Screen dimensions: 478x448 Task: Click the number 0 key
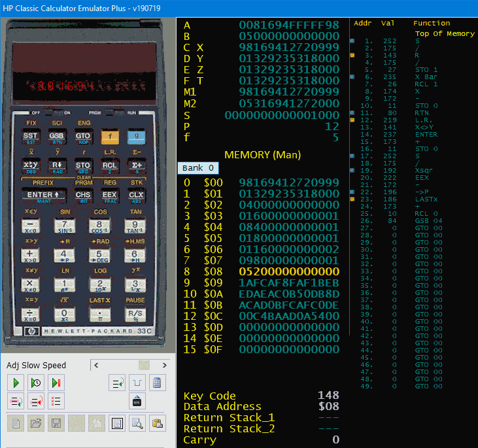tap(64, 315)
